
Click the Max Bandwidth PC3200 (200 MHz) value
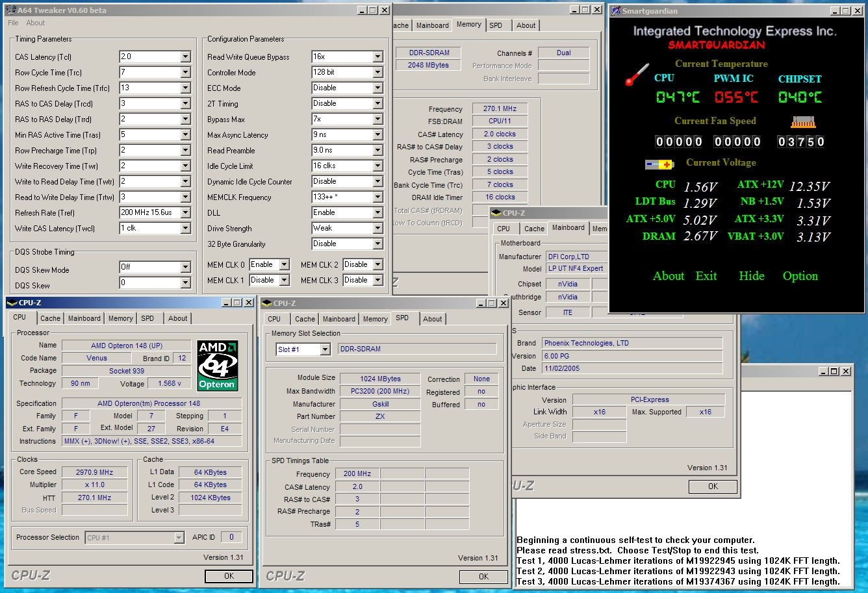(380, 392)
